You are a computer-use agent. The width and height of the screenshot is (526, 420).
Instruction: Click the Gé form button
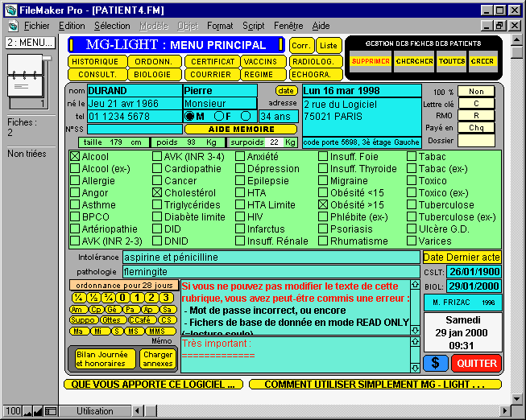click(114, 310)
